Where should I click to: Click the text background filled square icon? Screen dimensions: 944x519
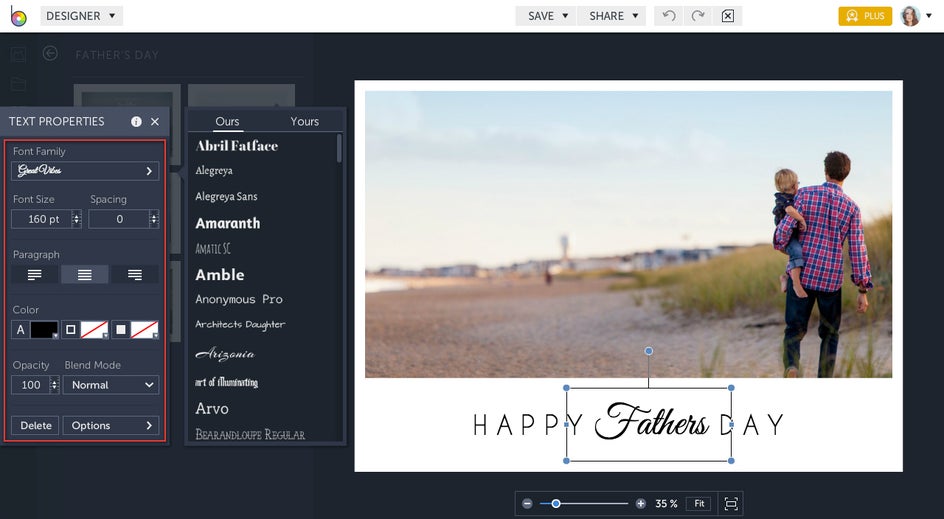tap(120, 330)
